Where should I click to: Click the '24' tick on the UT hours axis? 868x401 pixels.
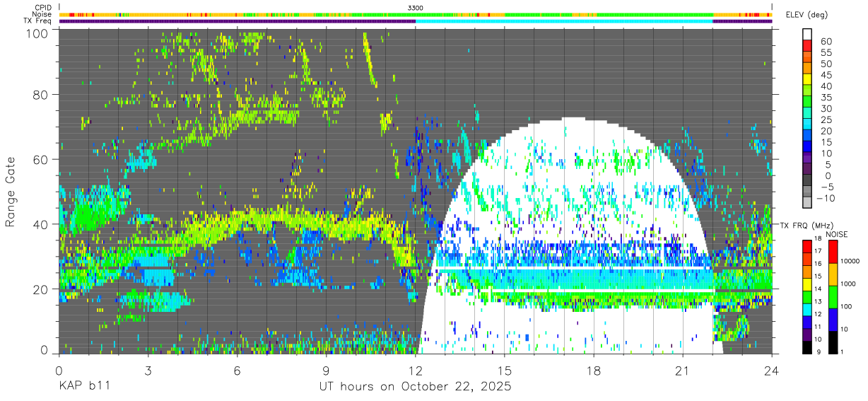pos(772,370)
